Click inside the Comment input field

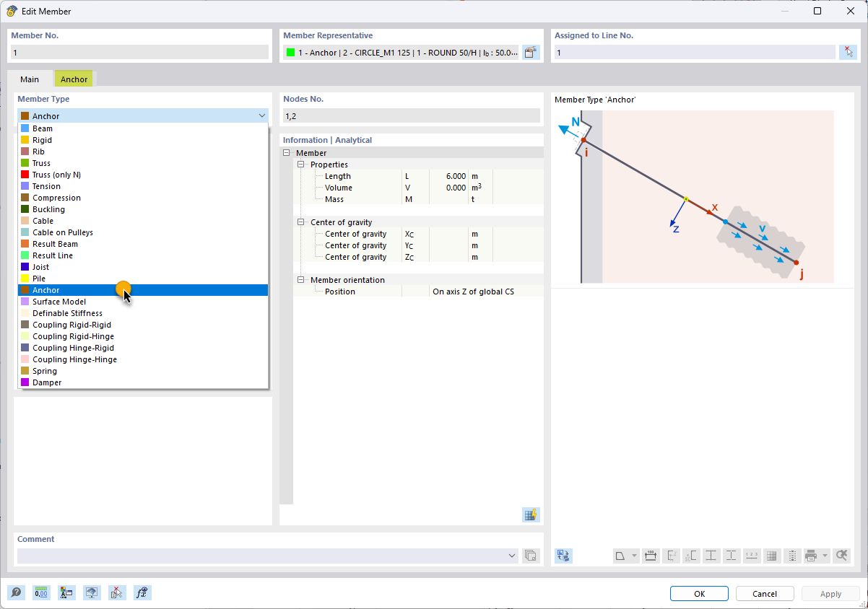(x=260, y=556)
